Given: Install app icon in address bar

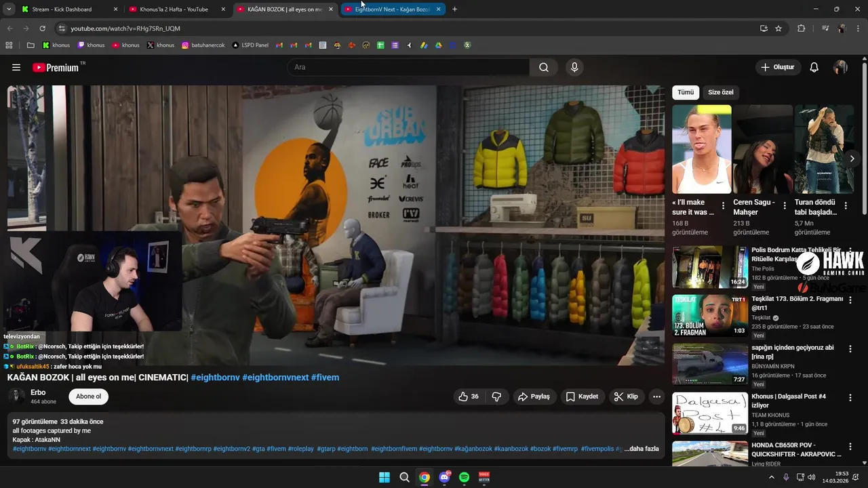Looking at the screenshot, I should tap(764, 28).
